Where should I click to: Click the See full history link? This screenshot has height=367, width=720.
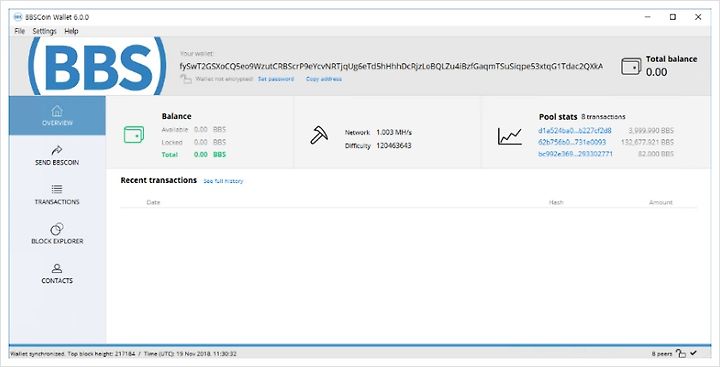(223, 181)
